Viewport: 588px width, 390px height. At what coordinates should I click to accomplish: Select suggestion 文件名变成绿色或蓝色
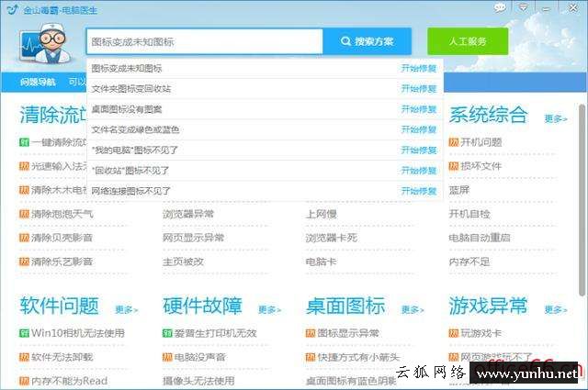point(135,129)
